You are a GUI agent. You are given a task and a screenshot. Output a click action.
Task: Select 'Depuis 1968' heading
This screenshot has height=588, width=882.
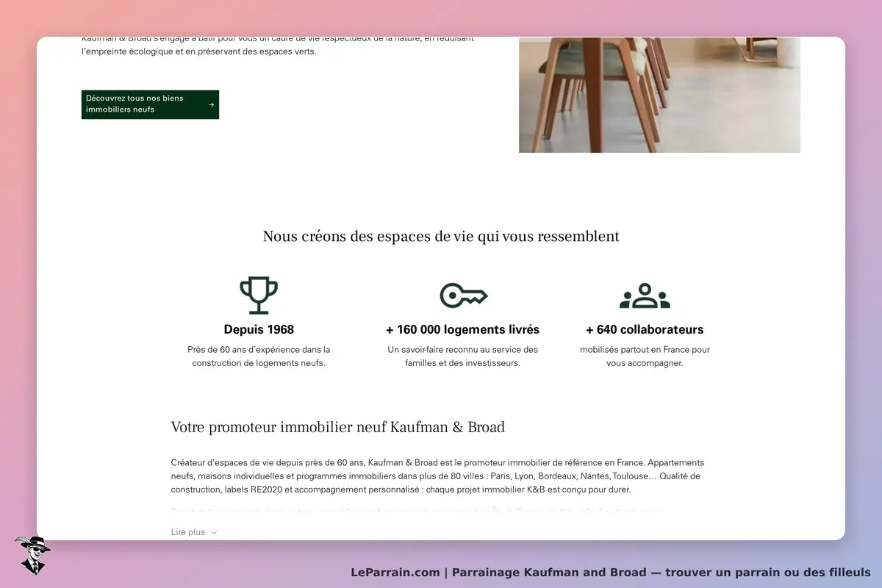point(259,329)
